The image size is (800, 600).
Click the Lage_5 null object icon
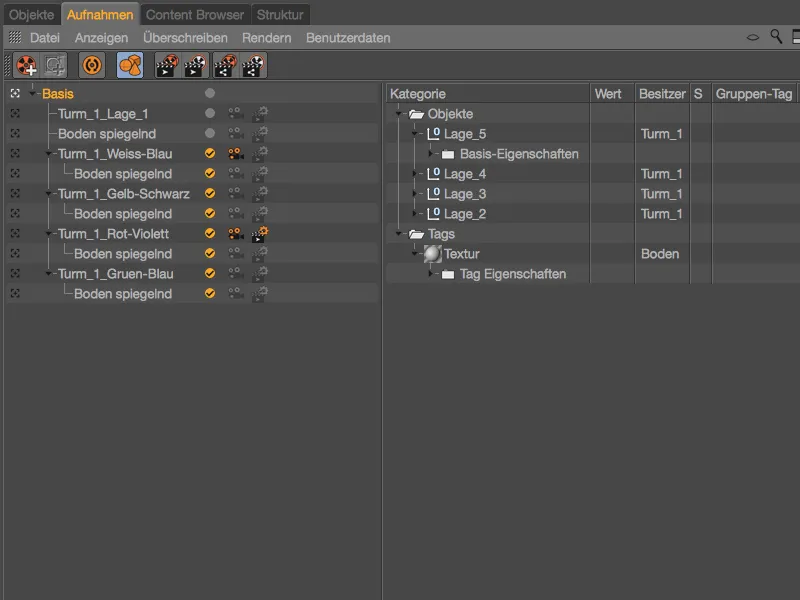pyautogui.click(x=433, y=134)
